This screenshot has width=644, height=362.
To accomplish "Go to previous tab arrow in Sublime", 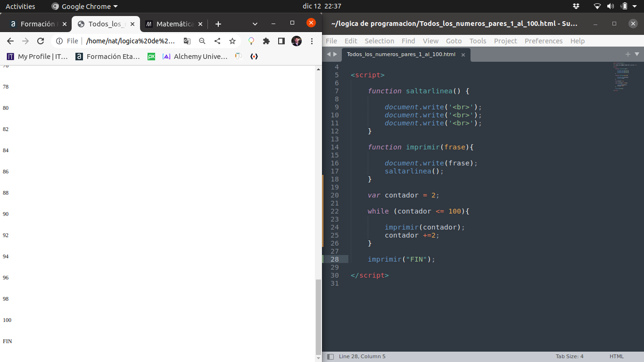I will [x=329, y=54].
